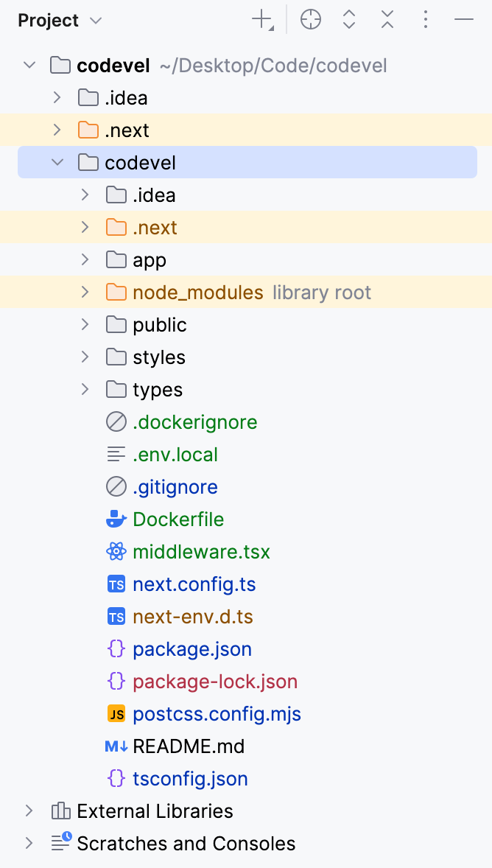
Task: Click the JS icon beside postcss.config.mjs
Action: pyautogui.click(x=116, y=714)
